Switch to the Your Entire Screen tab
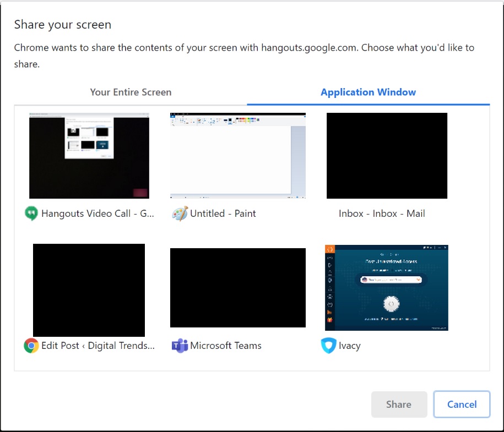 click(131, 92)
